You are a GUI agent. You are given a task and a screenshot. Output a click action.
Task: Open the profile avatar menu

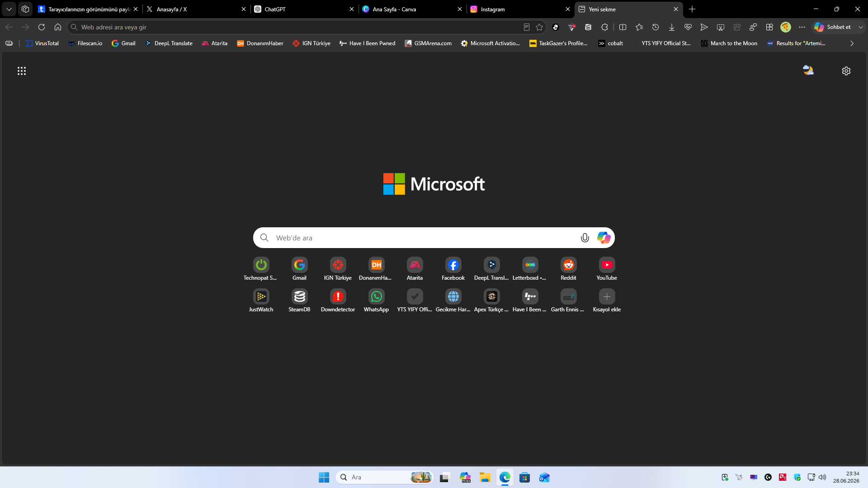[786, 27]
